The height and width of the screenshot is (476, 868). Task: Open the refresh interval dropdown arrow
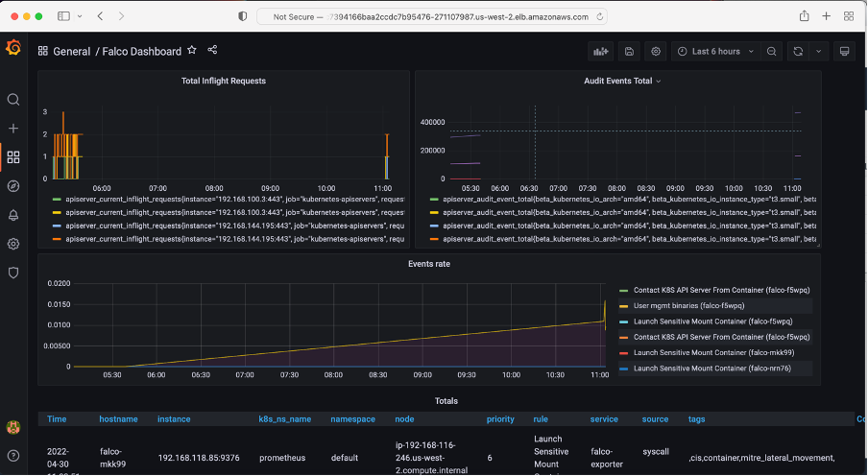pyautogui.click(x=818, y=52)
